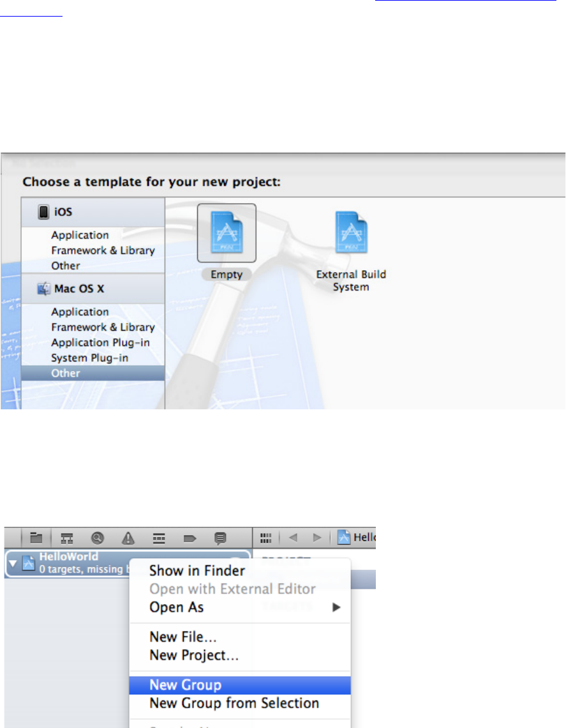Open the Project navigator folder icon

[x=36, y=538]
